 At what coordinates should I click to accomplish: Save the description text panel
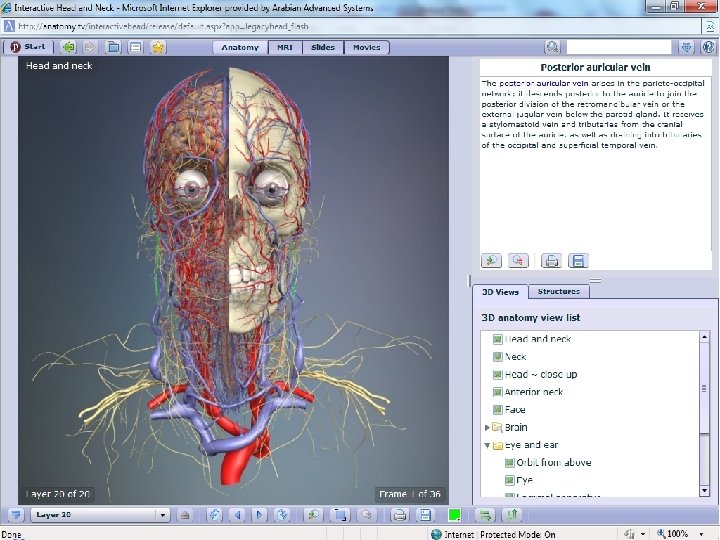coord(578,261)
